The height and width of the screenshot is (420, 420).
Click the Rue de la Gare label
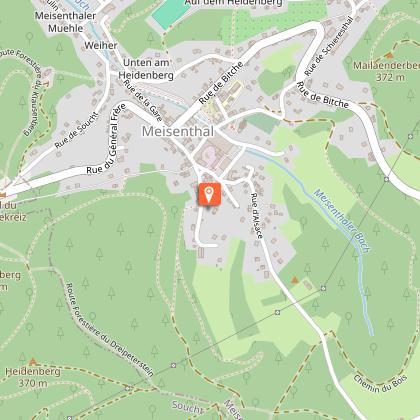tap(143, 101)
